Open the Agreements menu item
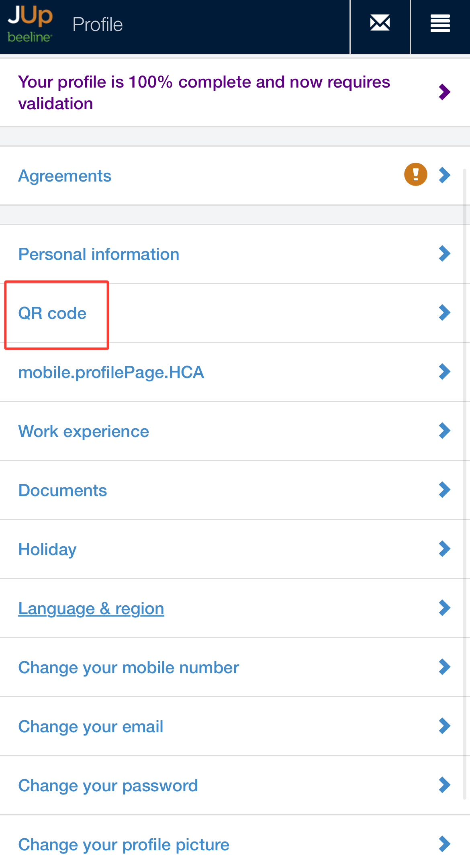 click(x=65, y=176)
